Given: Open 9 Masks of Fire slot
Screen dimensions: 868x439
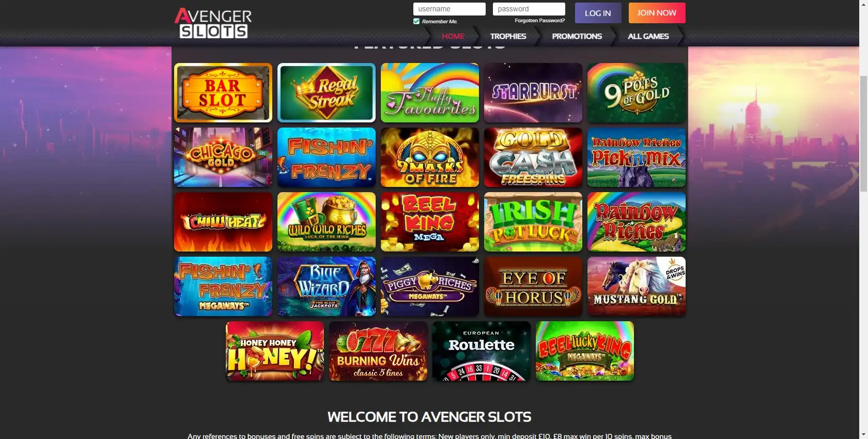Looking at the screenshot, I should pyautogui.click(x=430, y=158).
